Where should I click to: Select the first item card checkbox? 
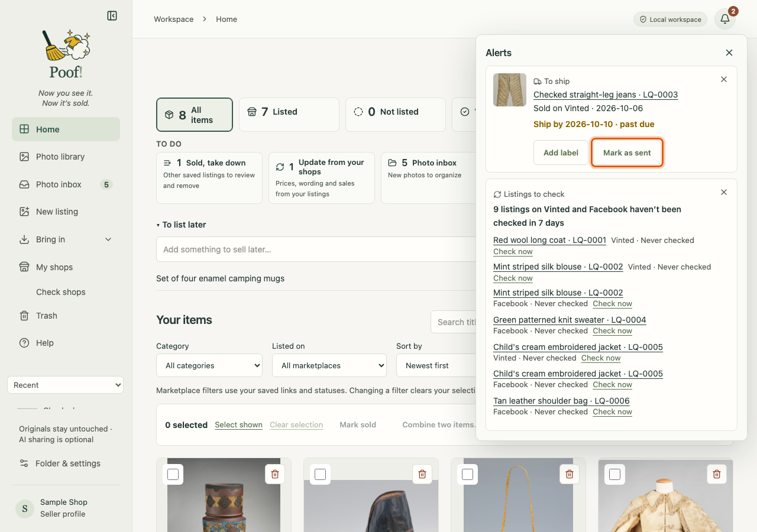tap(173, 474)
